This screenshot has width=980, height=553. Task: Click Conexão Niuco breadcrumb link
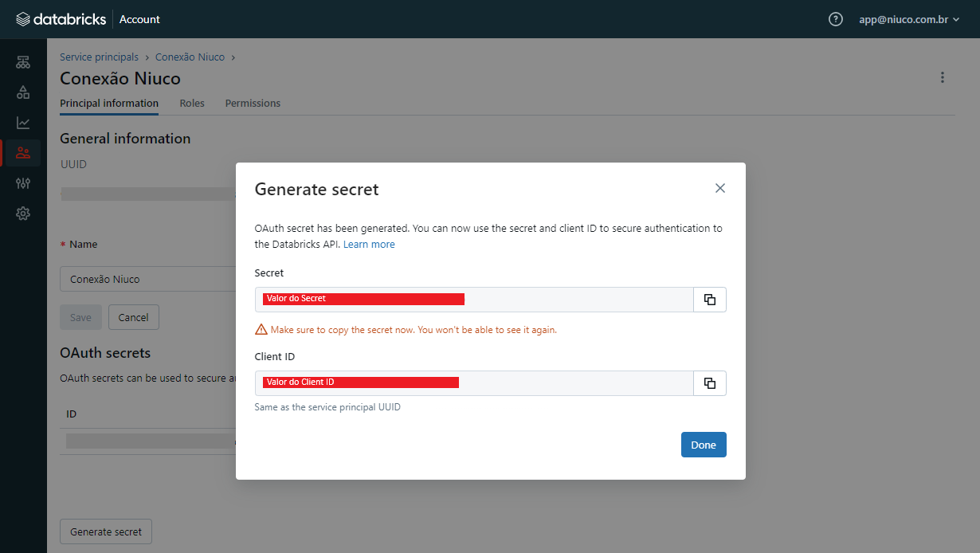[190, 57]
